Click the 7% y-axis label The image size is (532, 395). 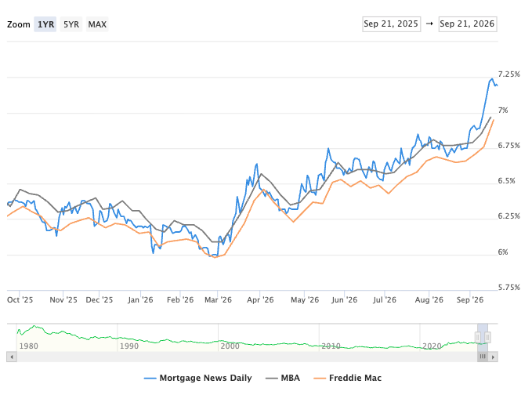503,111
